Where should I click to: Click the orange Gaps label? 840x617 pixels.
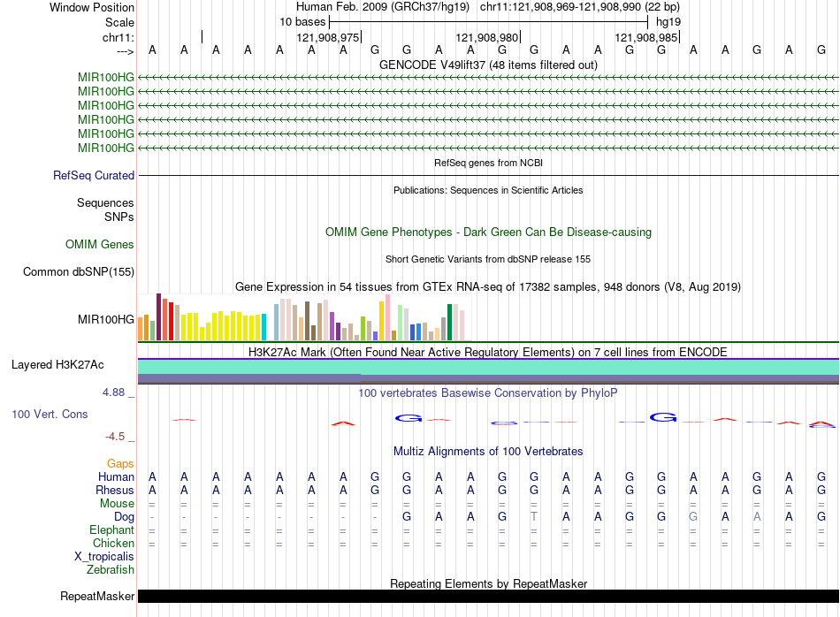pyautogui.click(x=120, y=464)
